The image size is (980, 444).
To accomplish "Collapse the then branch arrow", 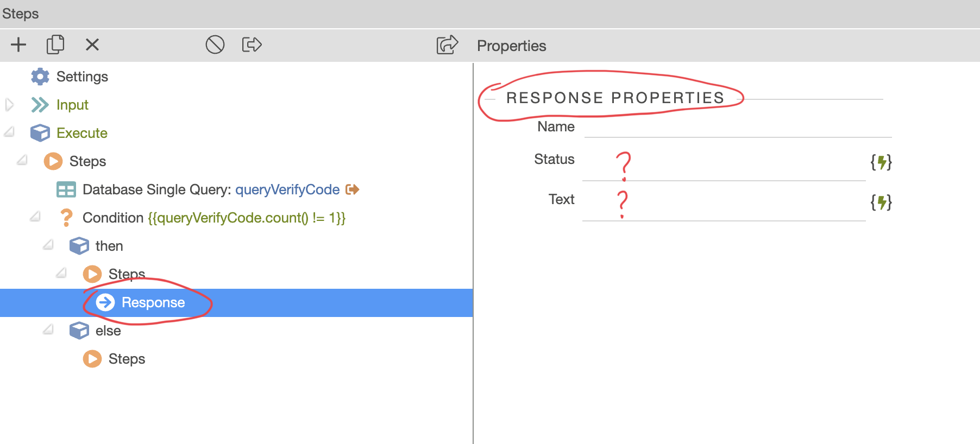I will click(x=48, y=245).
